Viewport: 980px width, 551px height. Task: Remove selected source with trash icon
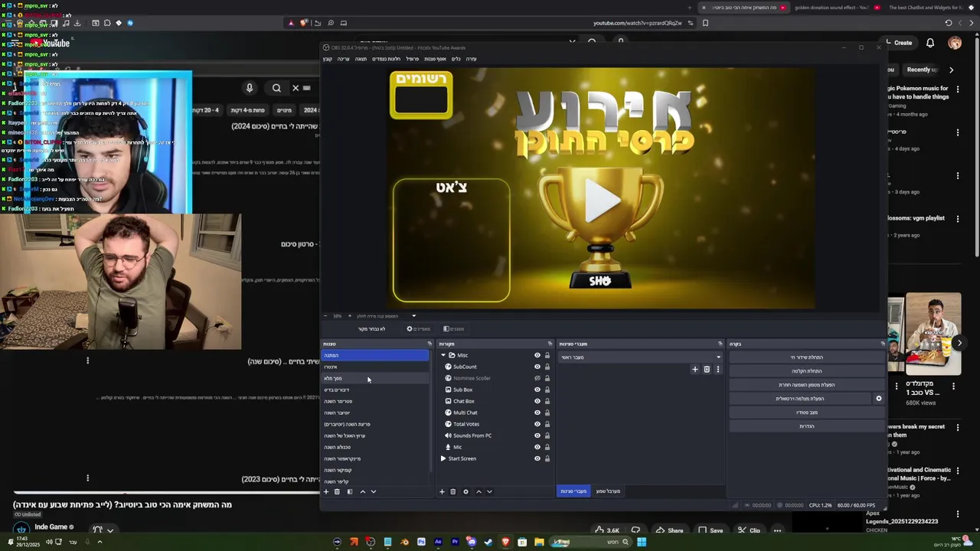[x=452, y=491]
